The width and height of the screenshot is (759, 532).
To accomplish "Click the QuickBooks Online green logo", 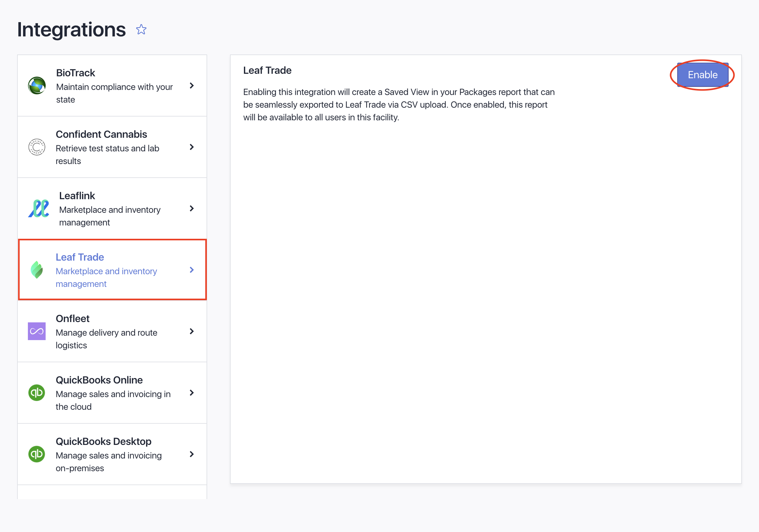I will click(37, 393).
